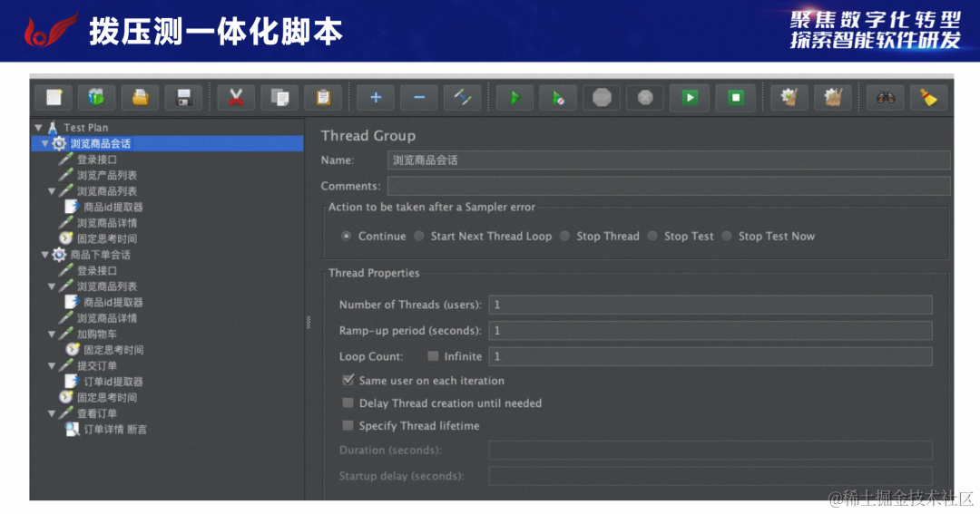Collapse the 提交订单 node arrow
This screenshot has height=514, width=980.
[x=52, y=366]
